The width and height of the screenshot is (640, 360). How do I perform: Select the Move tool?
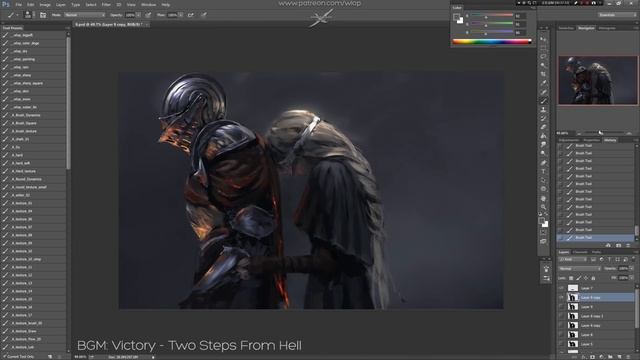click(x=543, y=39)
